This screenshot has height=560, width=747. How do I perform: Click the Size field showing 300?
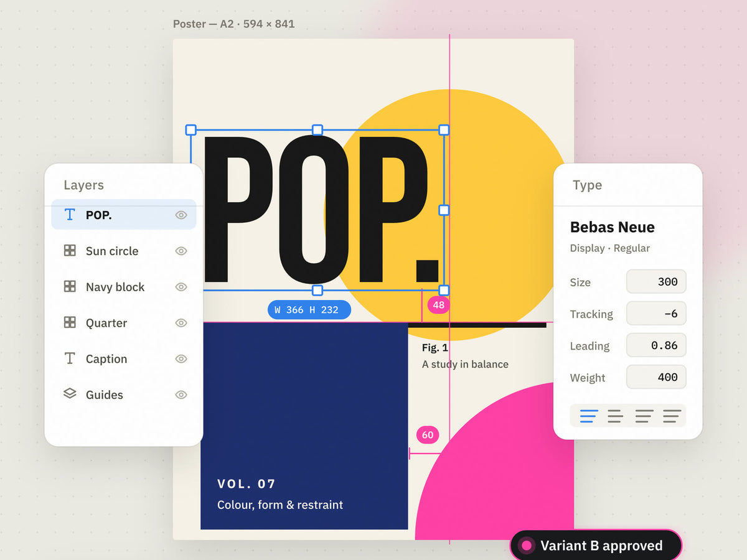656,281
